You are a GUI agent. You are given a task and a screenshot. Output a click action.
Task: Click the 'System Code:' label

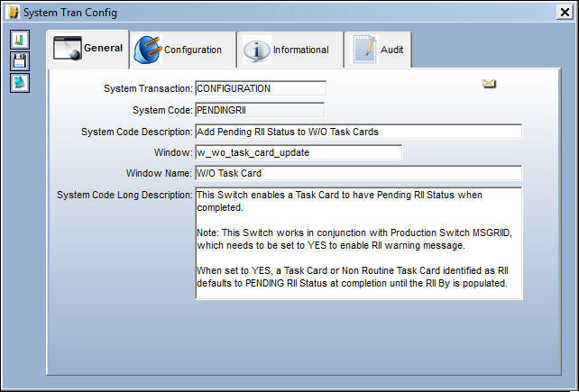162,110
